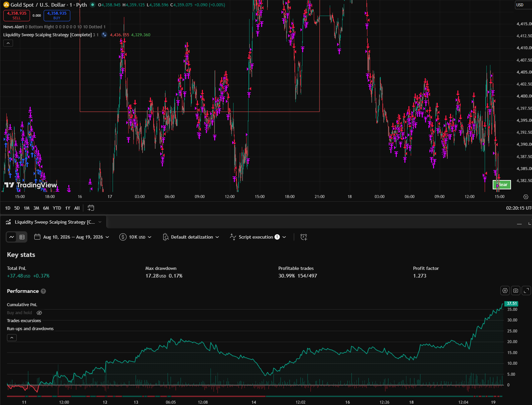Click the Script execution line icon
This screenshot has height=405, width=532.
[x=233, y=237]
